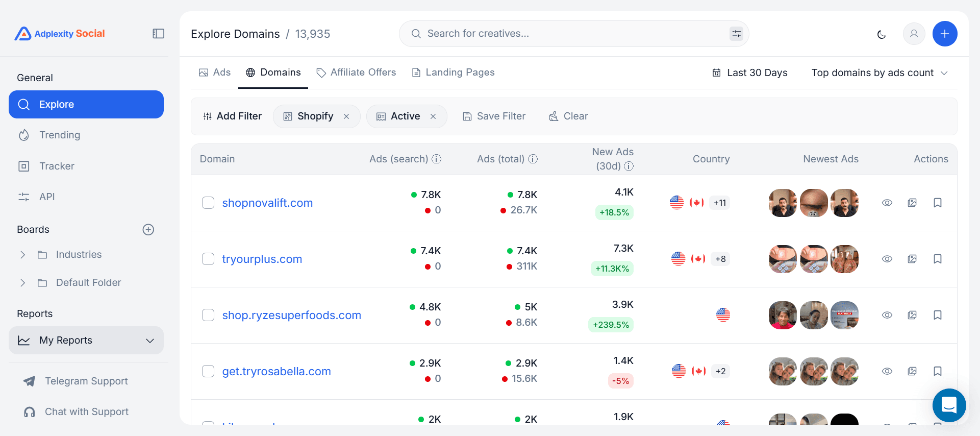This screenshot has height=436, width=980.
Task: Bookmark get.tryrosabella.com
Action: click(938, 371)
